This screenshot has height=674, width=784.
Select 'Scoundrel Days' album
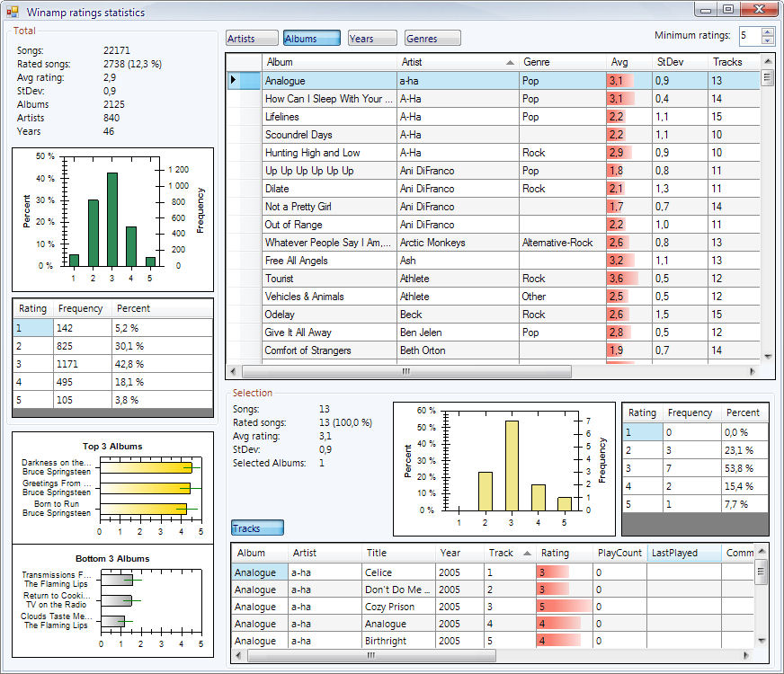point(329,135)
